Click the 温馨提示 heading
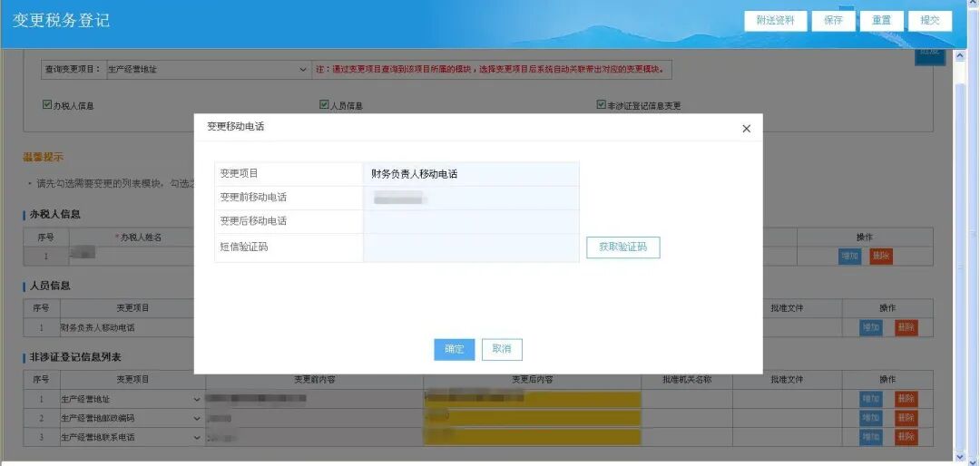The image size is (980, 466). [x=44, y=157]
